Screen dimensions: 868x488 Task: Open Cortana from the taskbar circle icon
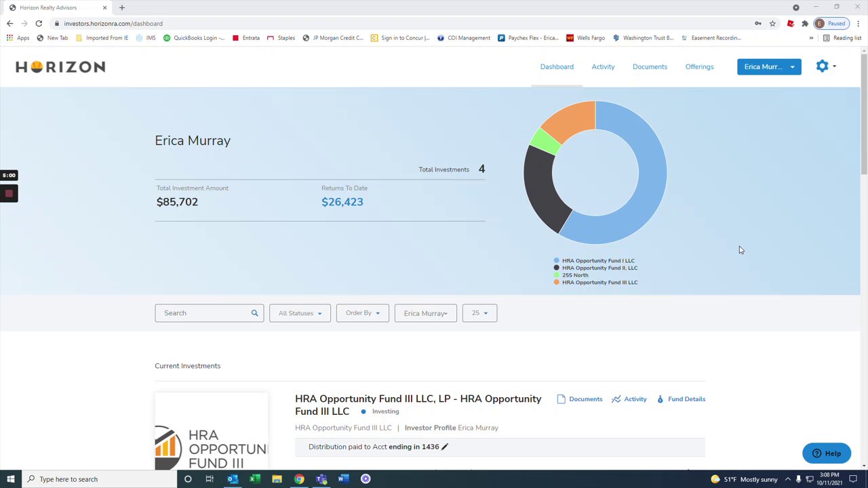pos(188,479)
